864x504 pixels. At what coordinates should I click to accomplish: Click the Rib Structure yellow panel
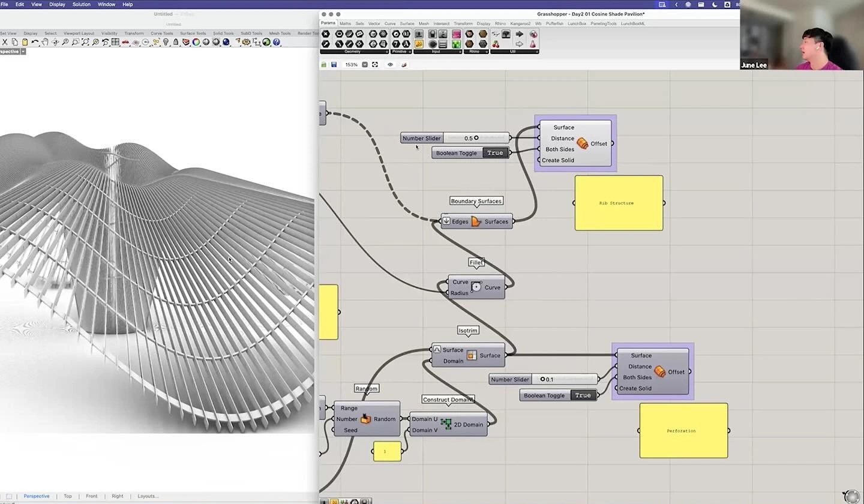pyautogui.click(x=618, y=203)
